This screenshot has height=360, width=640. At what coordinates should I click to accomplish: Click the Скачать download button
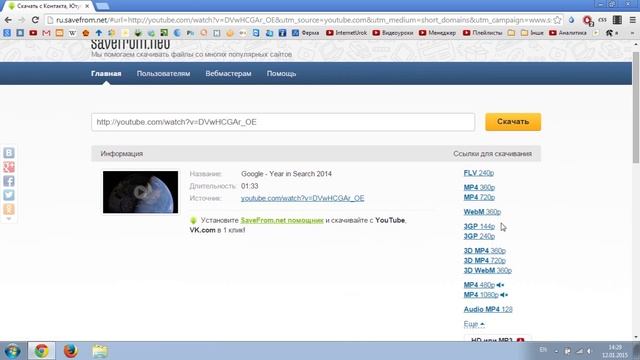(513, 122)
